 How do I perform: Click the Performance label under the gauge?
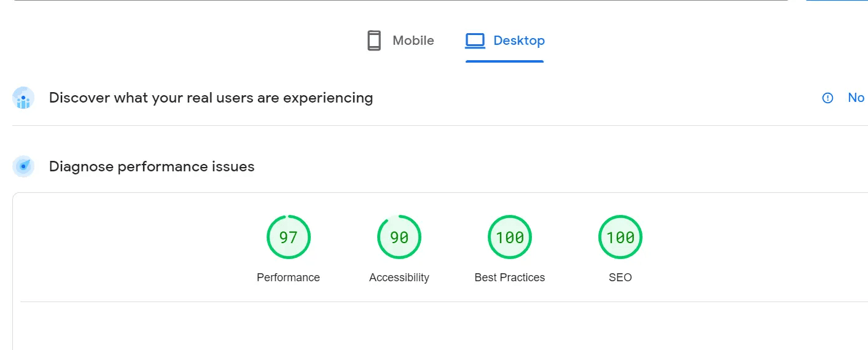[288, 278]
